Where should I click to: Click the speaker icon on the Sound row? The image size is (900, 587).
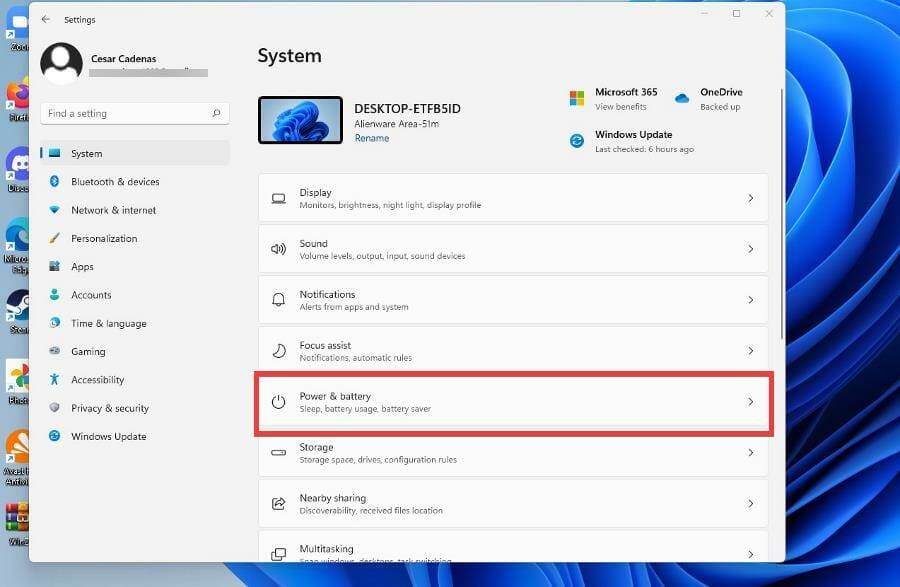pos(279,248)
